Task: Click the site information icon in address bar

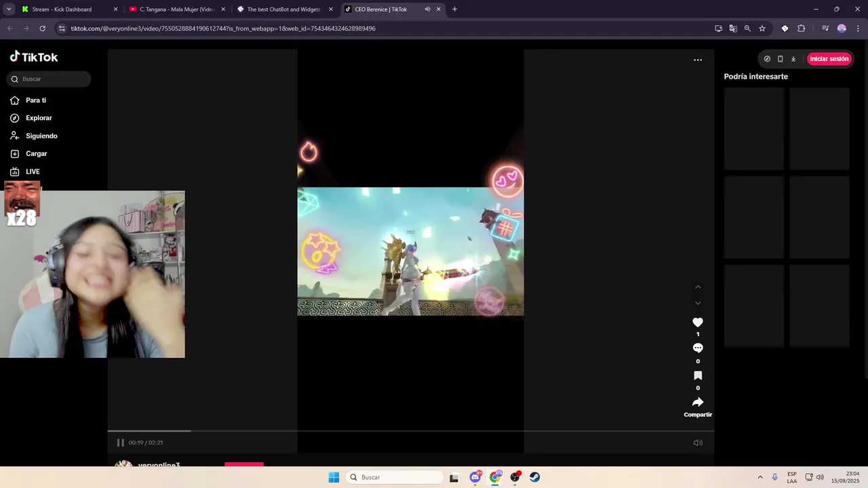Action: point(62,28)
